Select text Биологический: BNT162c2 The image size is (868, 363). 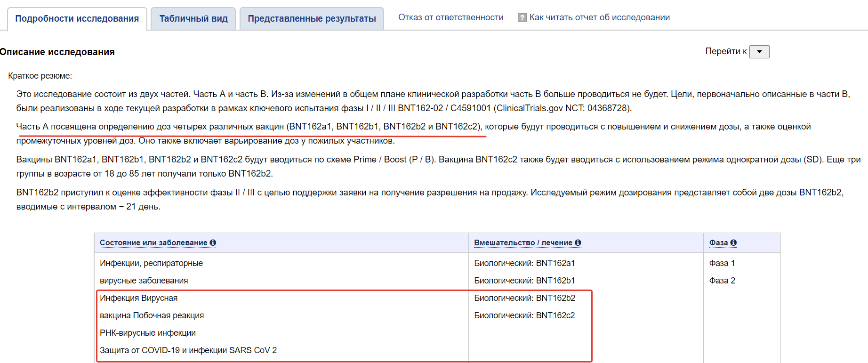524,315
